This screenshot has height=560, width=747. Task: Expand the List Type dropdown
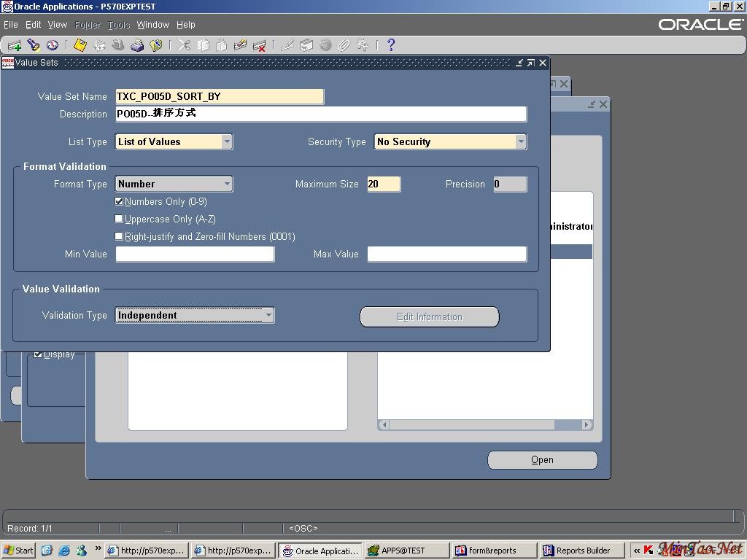[x=227, y=141]
